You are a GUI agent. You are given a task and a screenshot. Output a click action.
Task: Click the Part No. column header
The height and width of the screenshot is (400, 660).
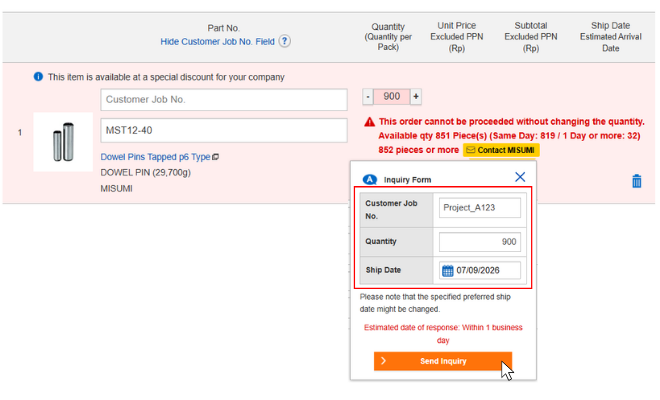click(x=223, y=28)
